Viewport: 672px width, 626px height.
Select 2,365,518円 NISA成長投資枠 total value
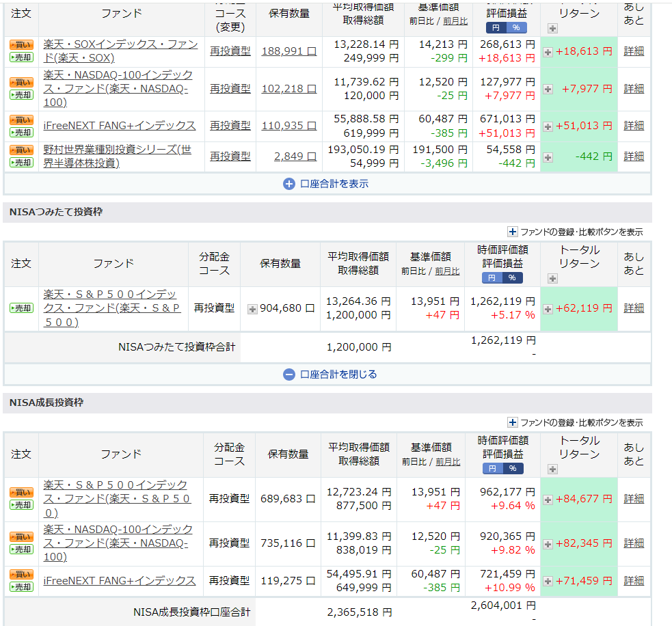pyautogui.click(x=359, y=612)
